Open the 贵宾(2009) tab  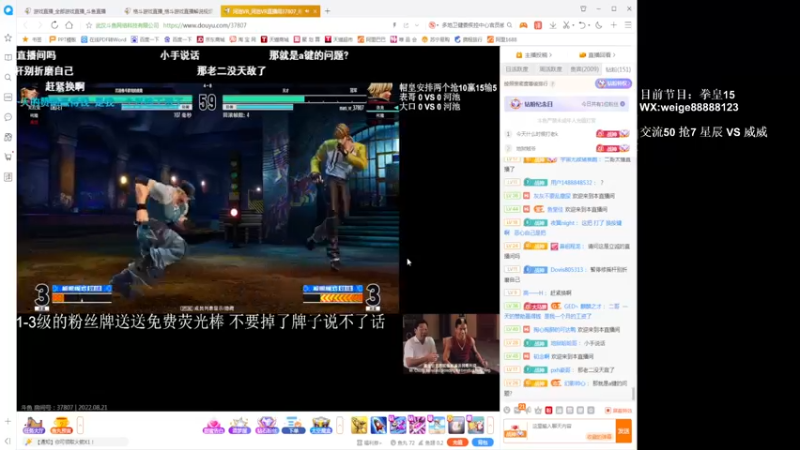pyautogui.click(x=585, y=69)
